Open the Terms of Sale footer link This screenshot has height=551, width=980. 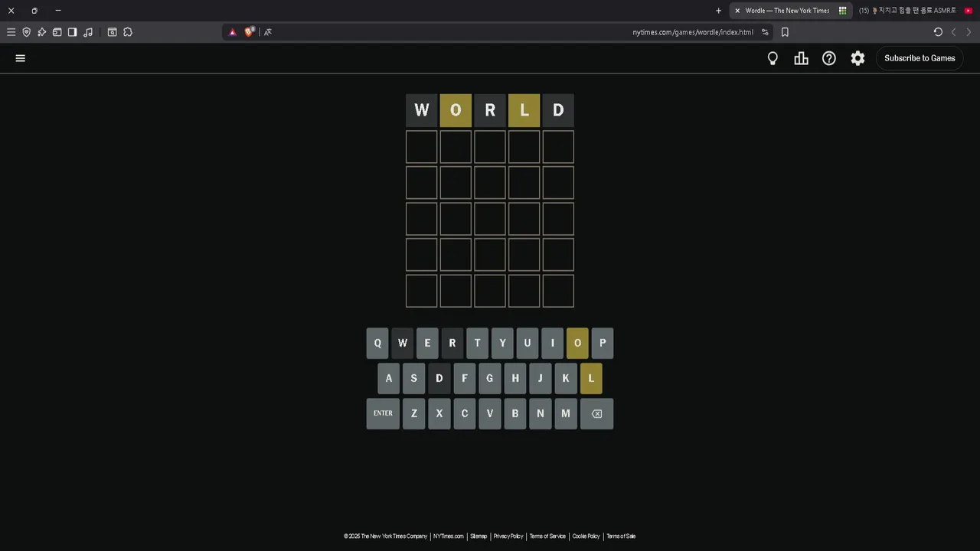(621, 536)
